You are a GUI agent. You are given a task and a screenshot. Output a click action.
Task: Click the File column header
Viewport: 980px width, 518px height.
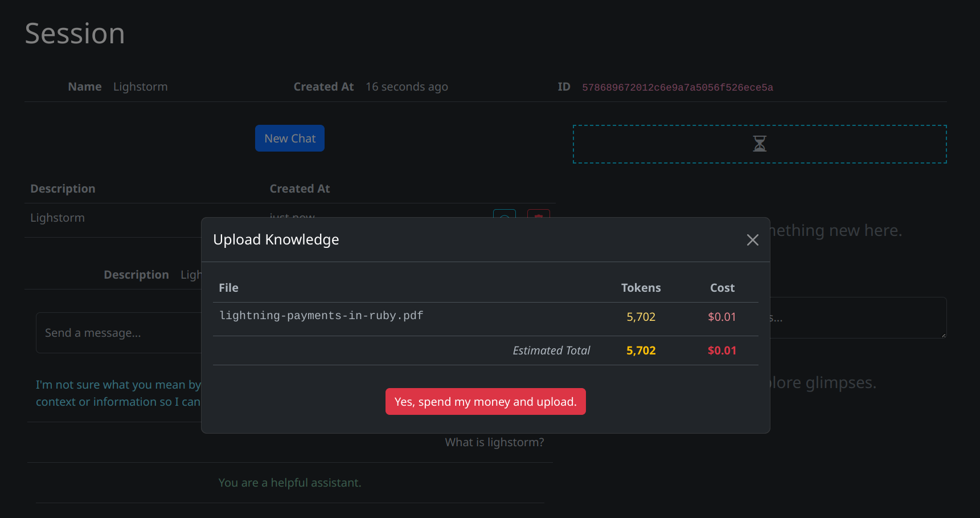228,288
